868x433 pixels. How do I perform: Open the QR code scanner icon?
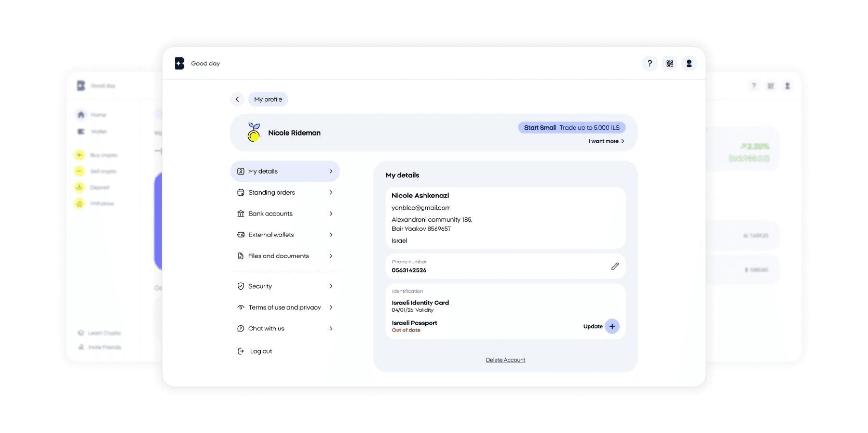pyautogui.click(x=669, y=63)
